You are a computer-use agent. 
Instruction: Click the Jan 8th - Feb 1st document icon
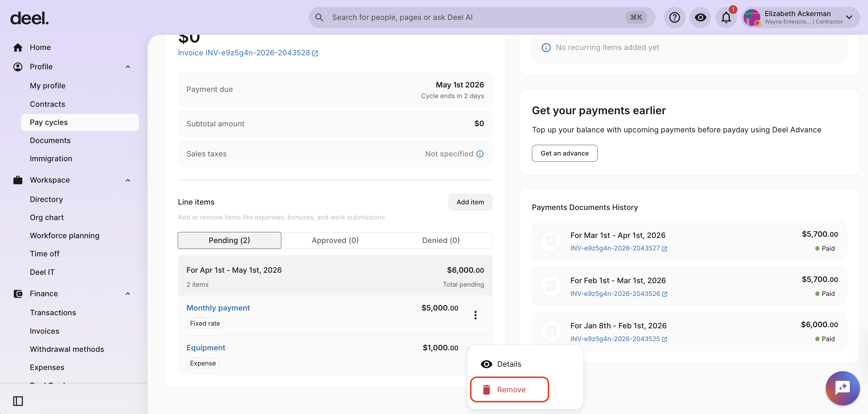point(551,331)
